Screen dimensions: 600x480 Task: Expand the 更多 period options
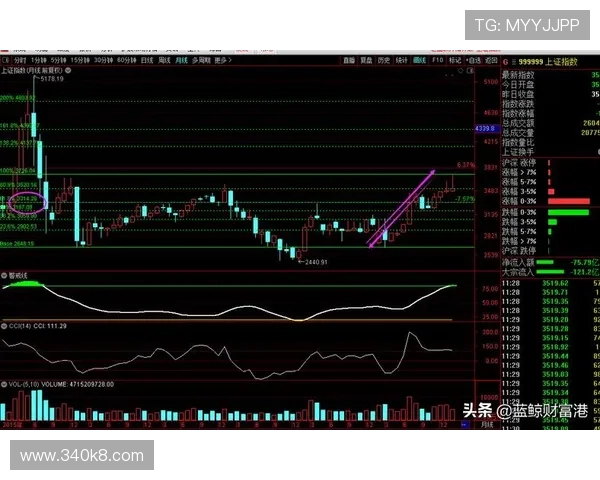click(x=223, y=60)
